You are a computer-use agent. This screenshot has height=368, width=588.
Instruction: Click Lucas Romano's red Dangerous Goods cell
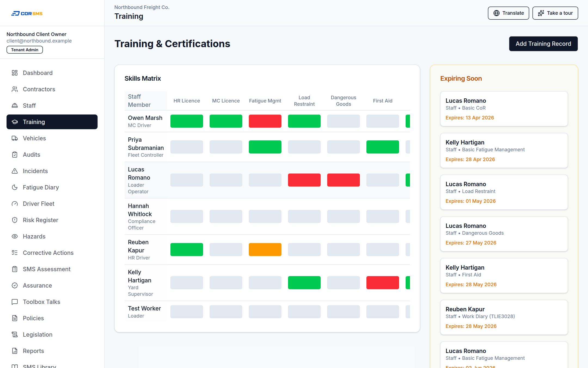pos(344,180)
